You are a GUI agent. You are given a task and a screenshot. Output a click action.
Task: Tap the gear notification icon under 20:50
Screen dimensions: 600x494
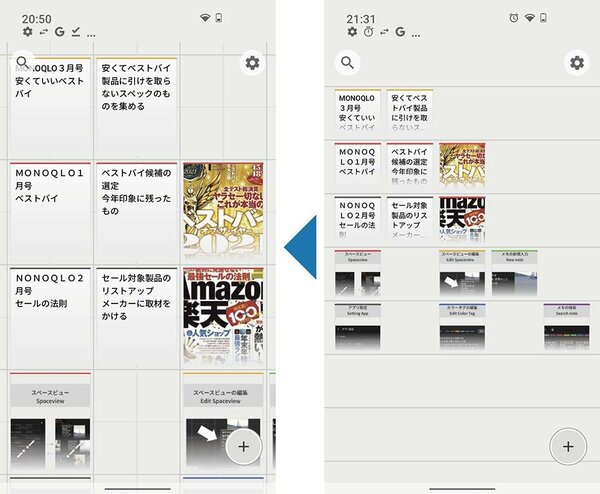click(x=28, y=32)
